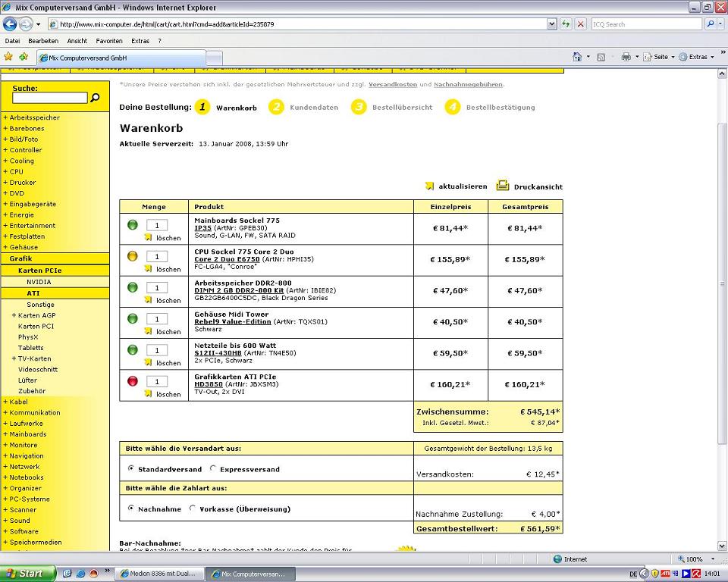728x582 pixels.
Task: Open the Core 2 Duo E6750 product link
Action: [227, 259]
